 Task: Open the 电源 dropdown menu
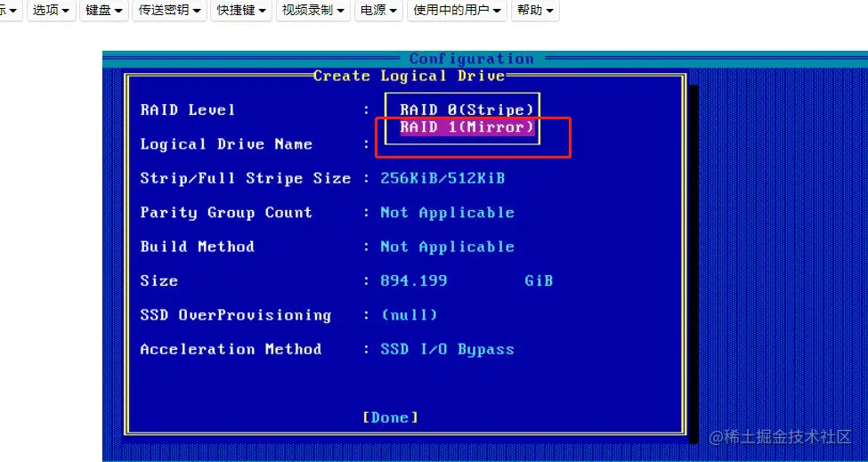pos(378,11)
